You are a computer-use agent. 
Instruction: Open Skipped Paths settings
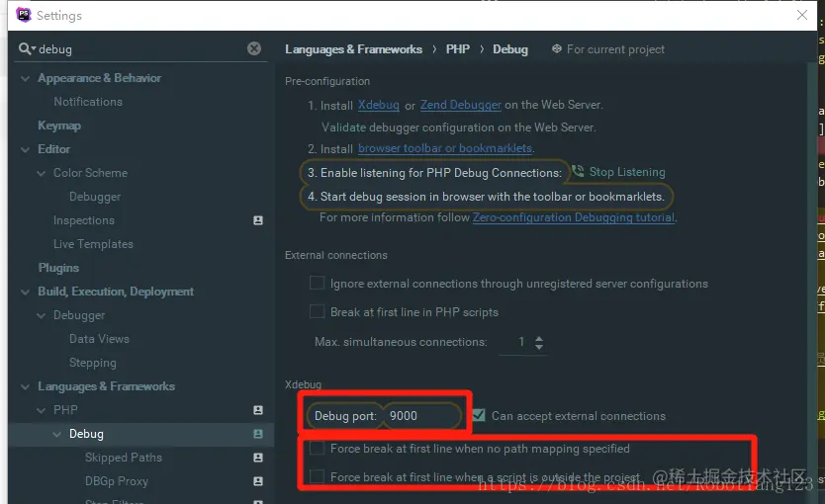click(x=123, y=458)
